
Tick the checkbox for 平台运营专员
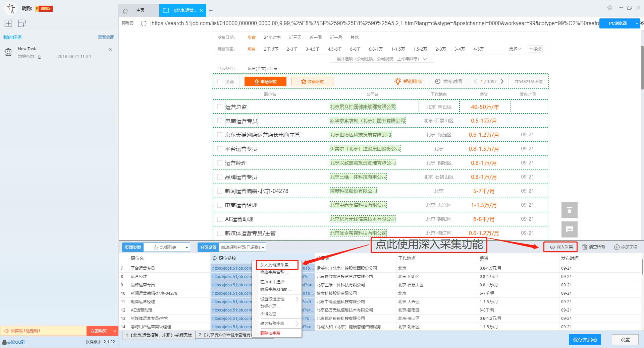(x=220, y=149)
